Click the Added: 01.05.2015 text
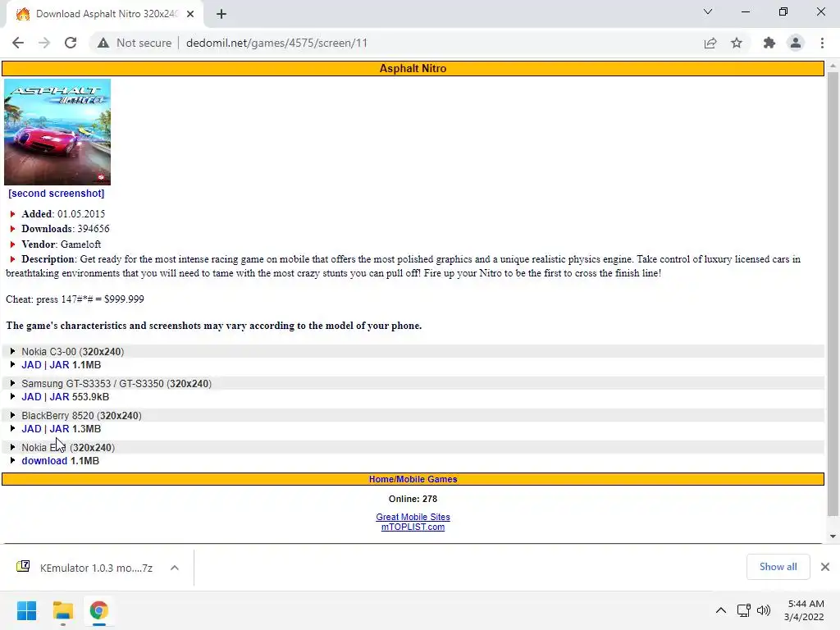 (x=63, y=214)
